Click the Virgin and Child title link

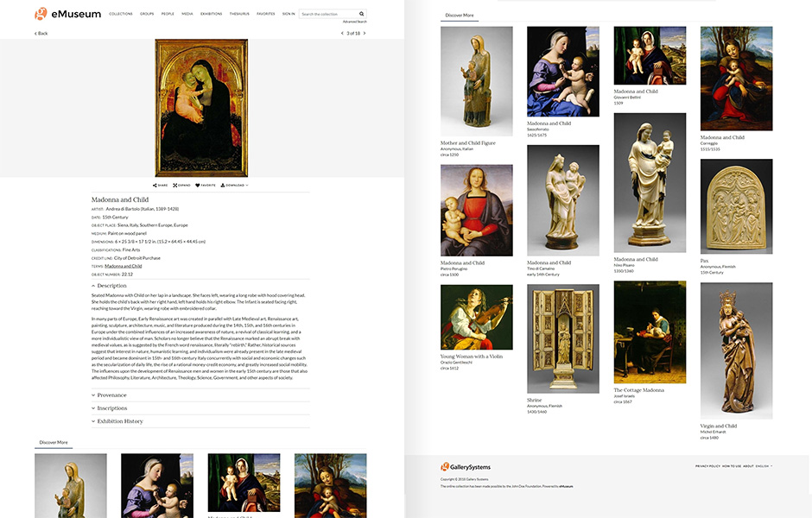coord(719,426)
